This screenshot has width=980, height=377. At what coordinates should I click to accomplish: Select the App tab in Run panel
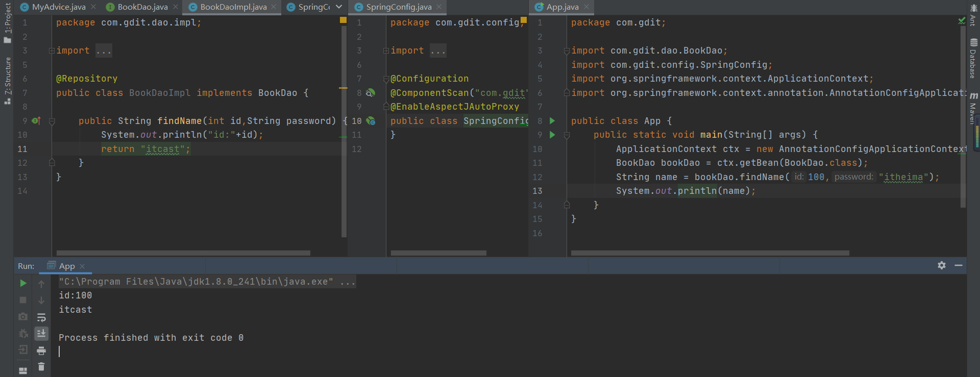point(66,266)
